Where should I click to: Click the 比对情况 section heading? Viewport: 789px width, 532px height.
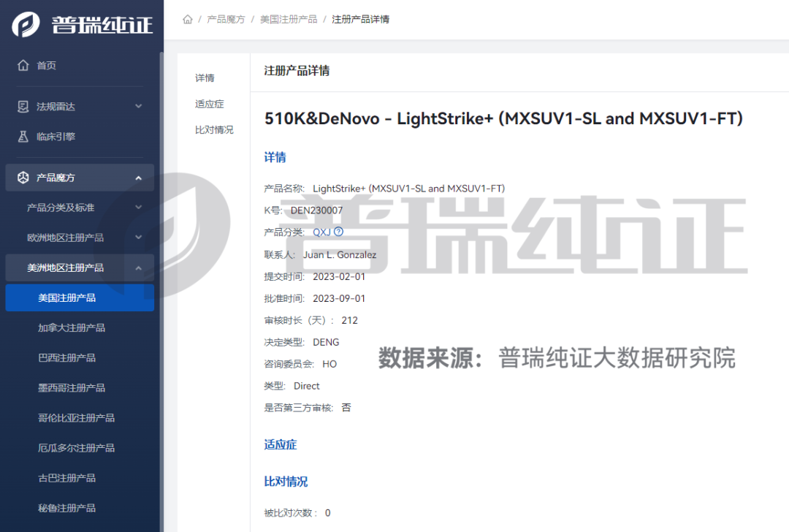point(286,481)
